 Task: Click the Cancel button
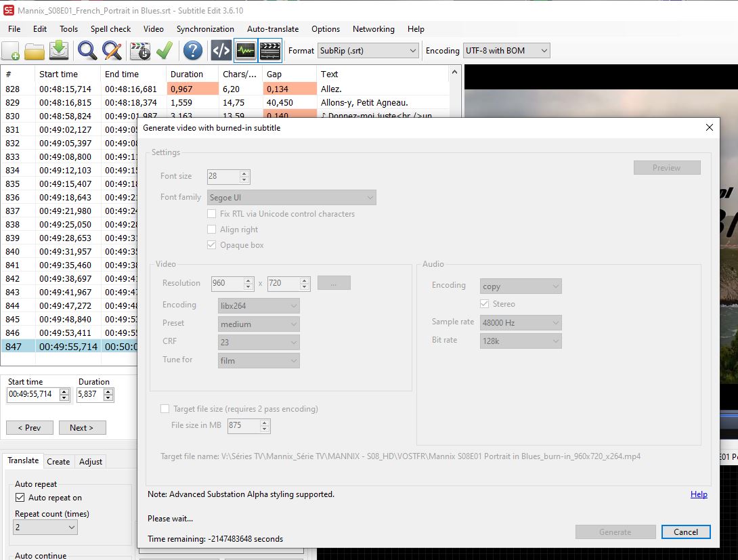pos(686,532)
